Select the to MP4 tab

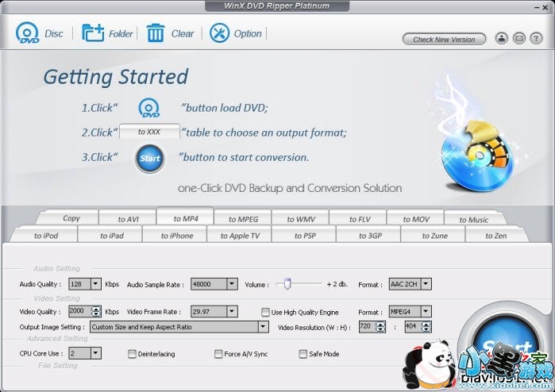click(186, 218)
